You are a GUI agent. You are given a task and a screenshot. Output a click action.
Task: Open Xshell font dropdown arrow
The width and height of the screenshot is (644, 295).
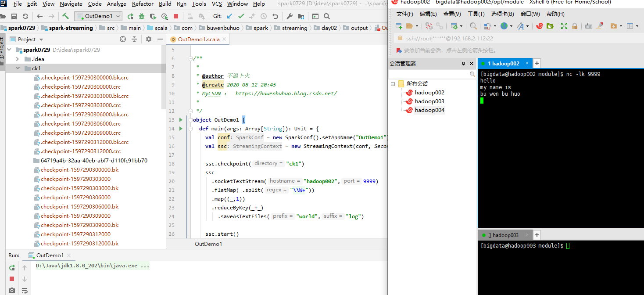click(527, 26)
